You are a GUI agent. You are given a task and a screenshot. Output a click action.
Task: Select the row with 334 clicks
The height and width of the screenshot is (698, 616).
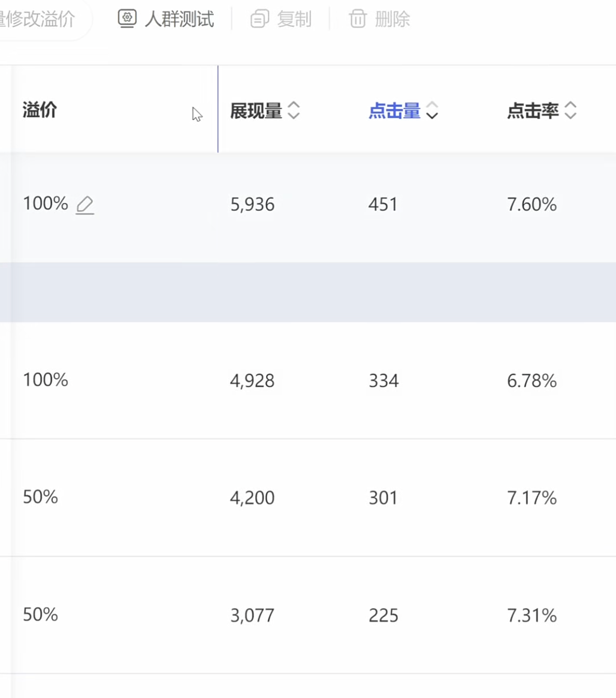(x=308, y=381)
